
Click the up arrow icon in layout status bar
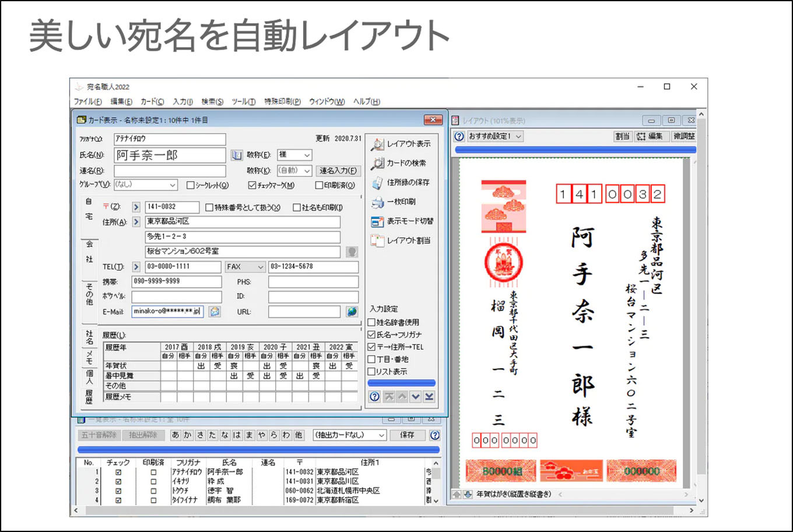pyautogui.click(x=458, y=495)
